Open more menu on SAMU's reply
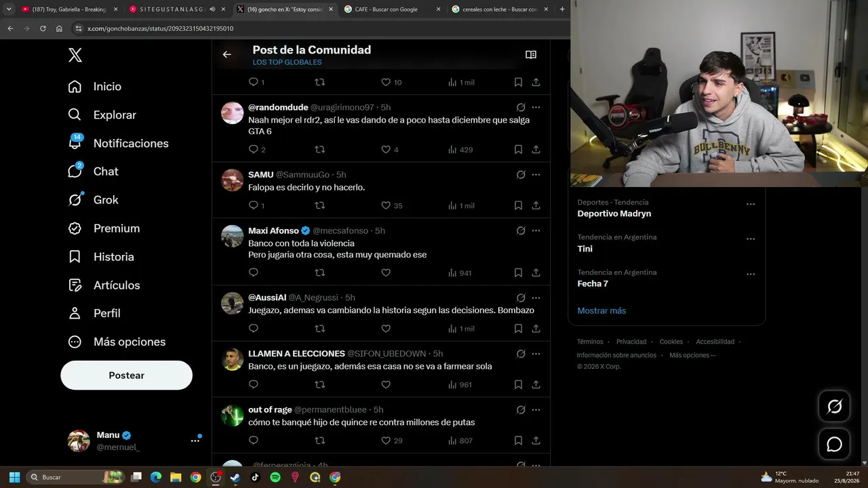Image resolution: width=868 pixels, height=488 pixels. (x=536, y=174)
